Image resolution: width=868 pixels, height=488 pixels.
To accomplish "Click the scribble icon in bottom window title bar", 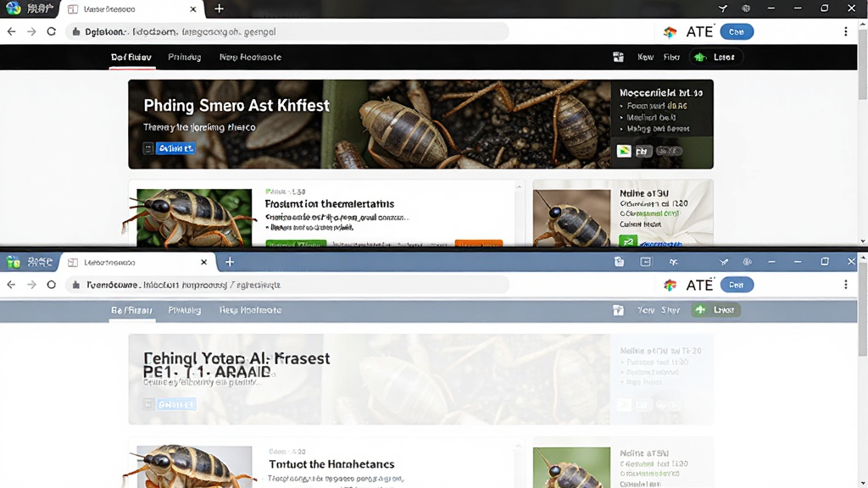I will (x=673, y=262).
